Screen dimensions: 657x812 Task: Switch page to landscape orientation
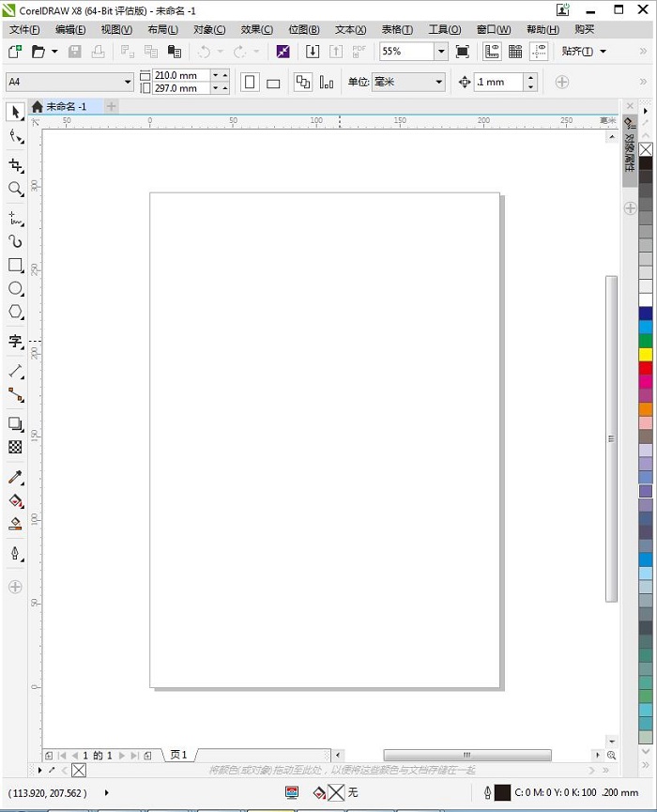273,83
